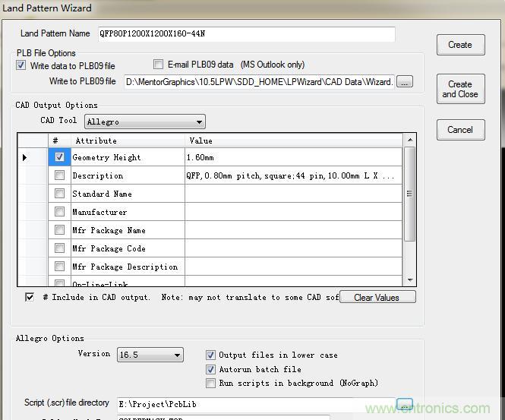The image size is (505, 420).
Task: Check the Description attribute checkbox
Action: (60, 175)
